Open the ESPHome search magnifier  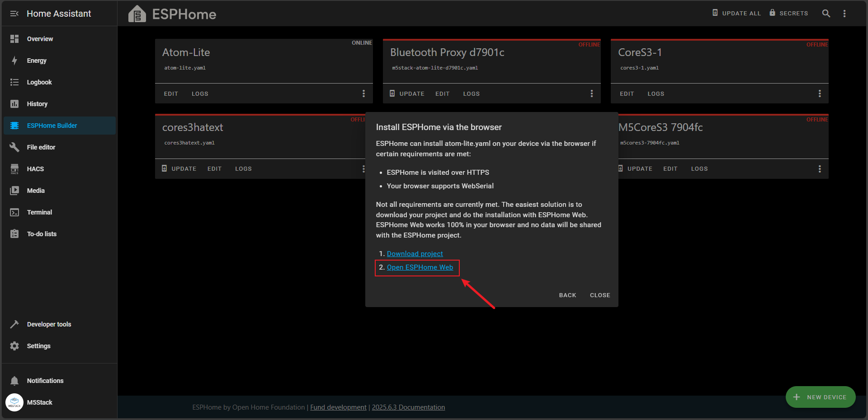tap(826, 14)
